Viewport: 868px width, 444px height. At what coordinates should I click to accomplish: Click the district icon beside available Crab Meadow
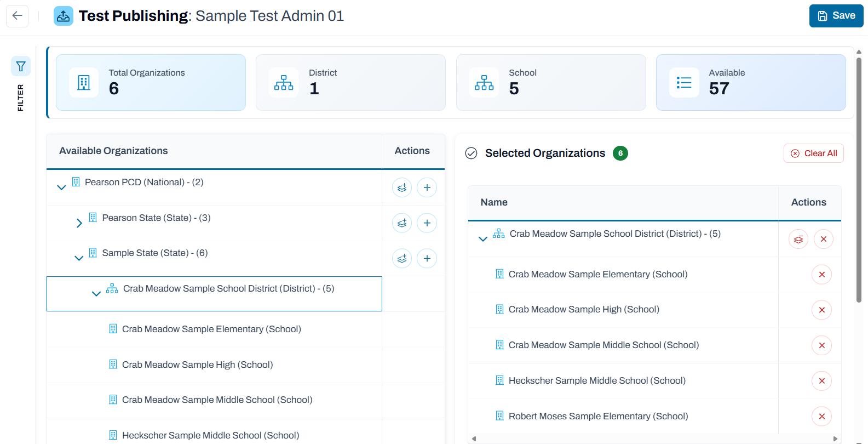click(112, 288)
